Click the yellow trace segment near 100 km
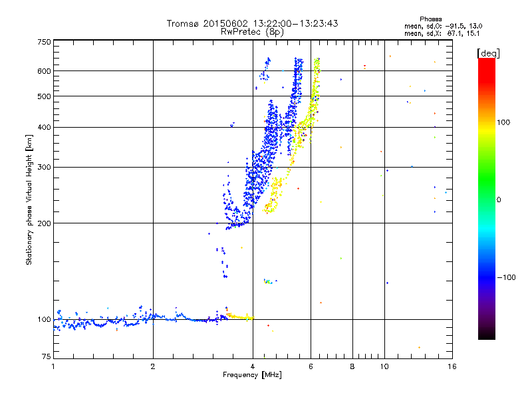This screenshot has height=399, width=532. point(241,317)
